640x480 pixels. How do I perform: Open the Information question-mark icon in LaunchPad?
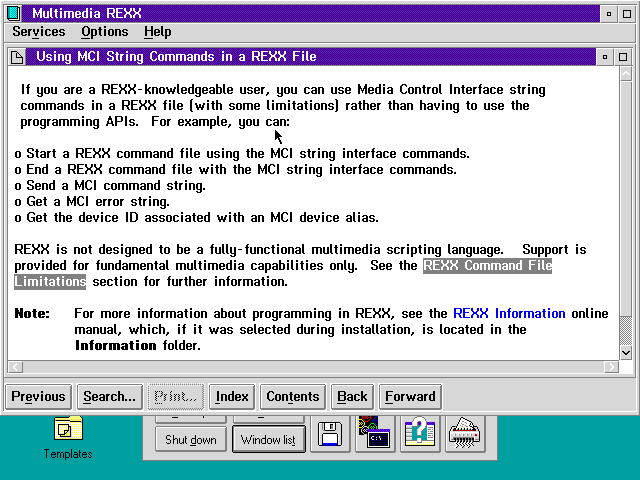click(420, 434)
